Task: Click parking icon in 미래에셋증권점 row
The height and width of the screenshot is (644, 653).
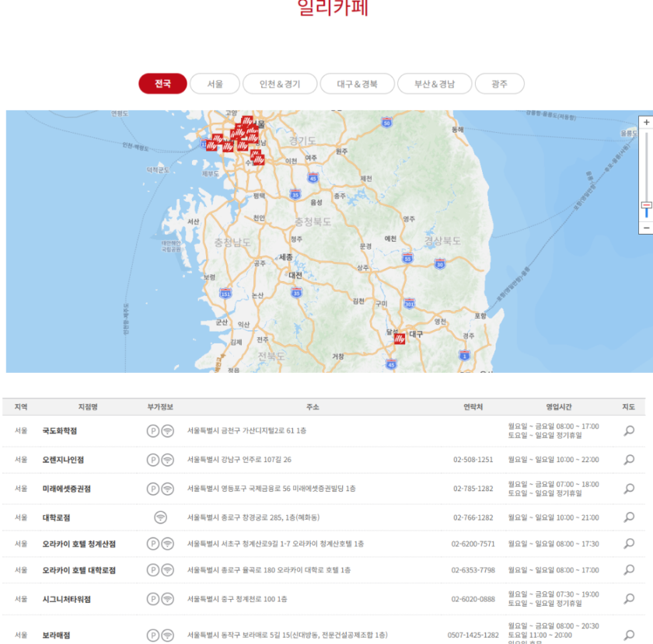Action: [x=153, y=489]
